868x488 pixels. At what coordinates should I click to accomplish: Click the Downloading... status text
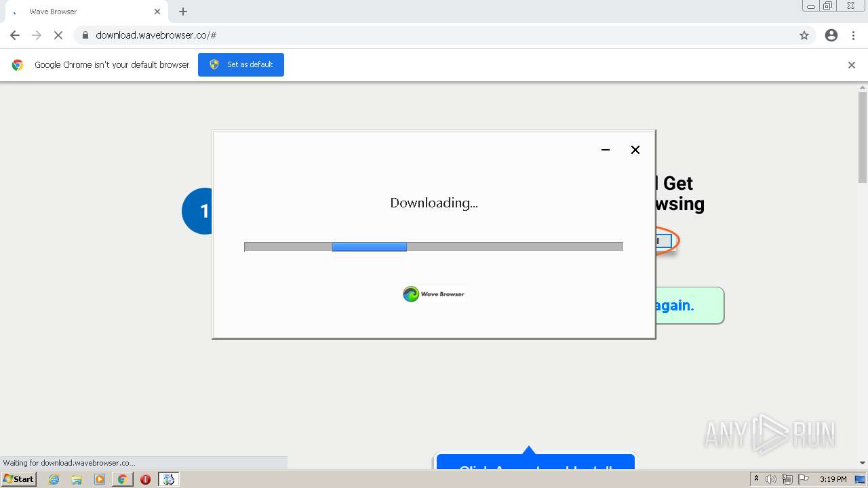pos(434,203)
